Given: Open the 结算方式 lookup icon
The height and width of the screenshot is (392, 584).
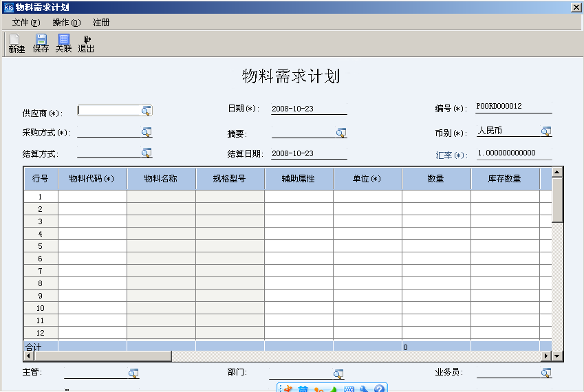Looking at the screenshot, I should 147,153.
